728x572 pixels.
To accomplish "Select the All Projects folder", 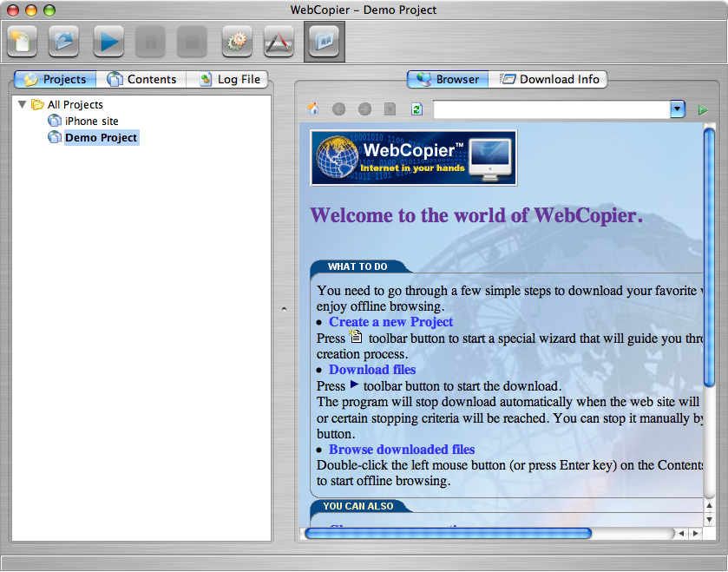I will [x=68, y=105].
